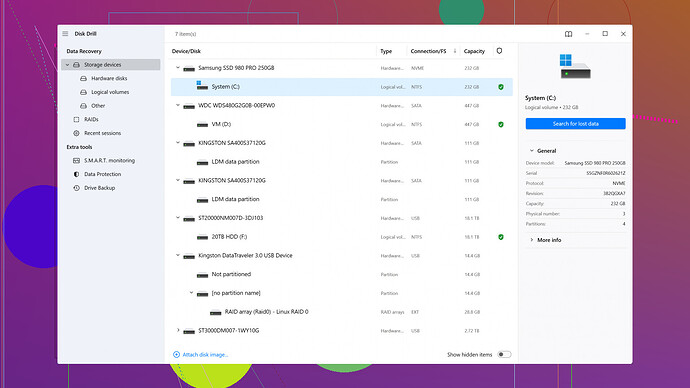Select the RAID array (Raid0) - Linux RAID 0 row
Screen dimensions: 690x388
341,311
